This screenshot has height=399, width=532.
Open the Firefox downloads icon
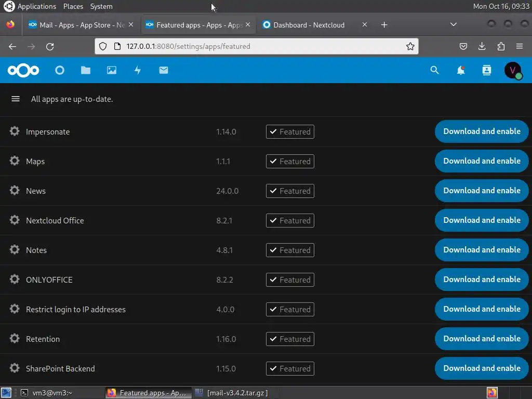pyautogui.click(x=482, y=46)
